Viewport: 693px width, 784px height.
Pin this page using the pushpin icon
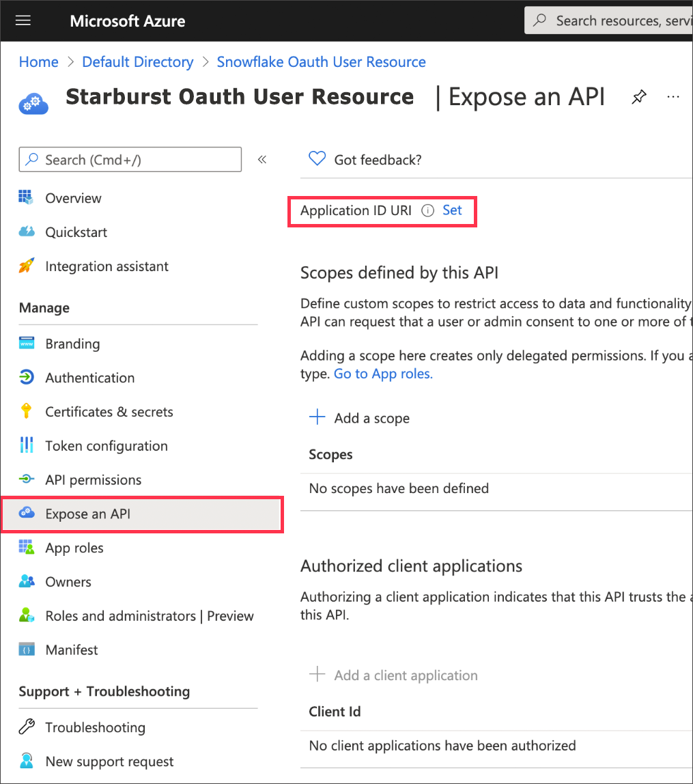coord(639,97)
